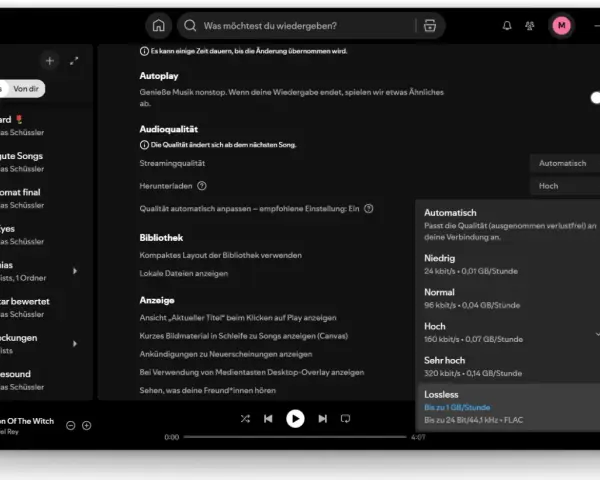Go to Spotify home via house icon
The width and height of the screenshot is (600, 480).
pos(158,26)
